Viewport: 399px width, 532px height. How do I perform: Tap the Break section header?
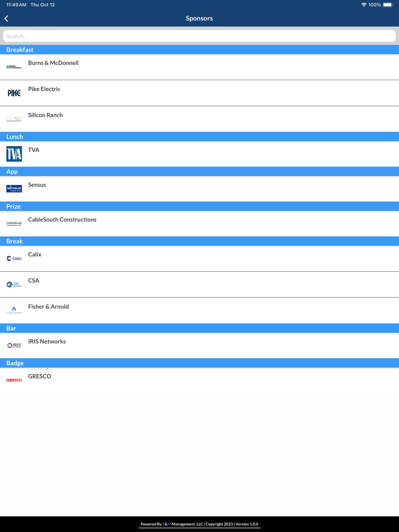[x=199, y=241]
